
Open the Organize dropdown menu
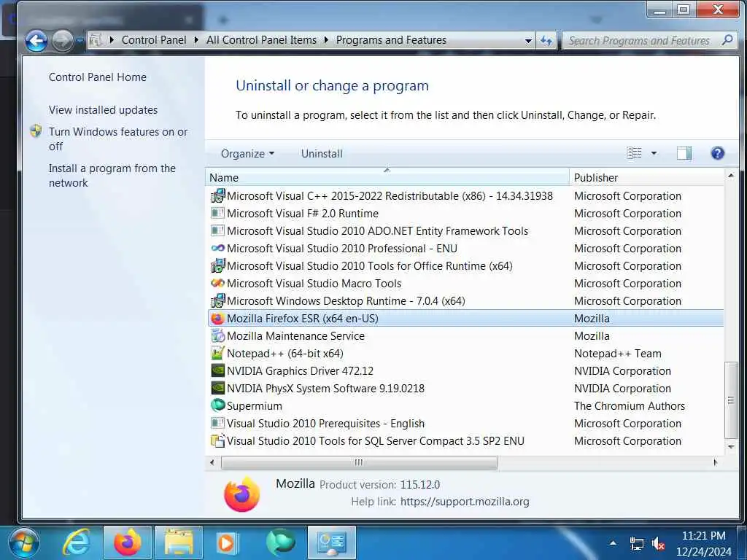[247, 153]
